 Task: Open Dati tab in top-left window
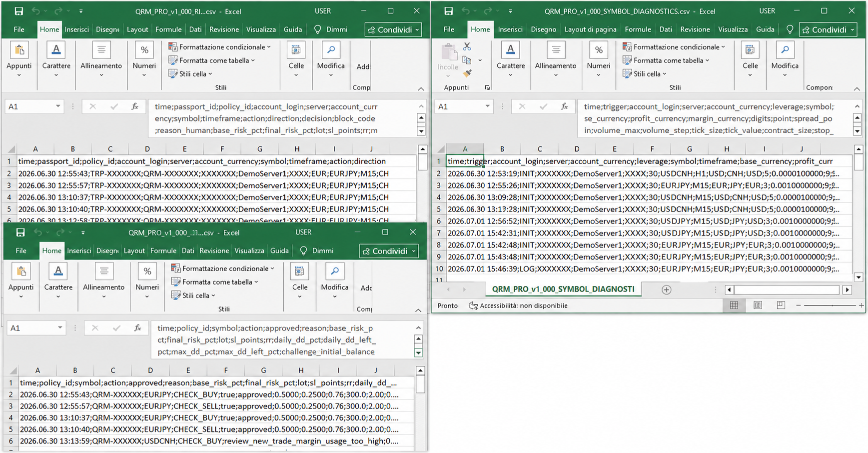[195, 29]
